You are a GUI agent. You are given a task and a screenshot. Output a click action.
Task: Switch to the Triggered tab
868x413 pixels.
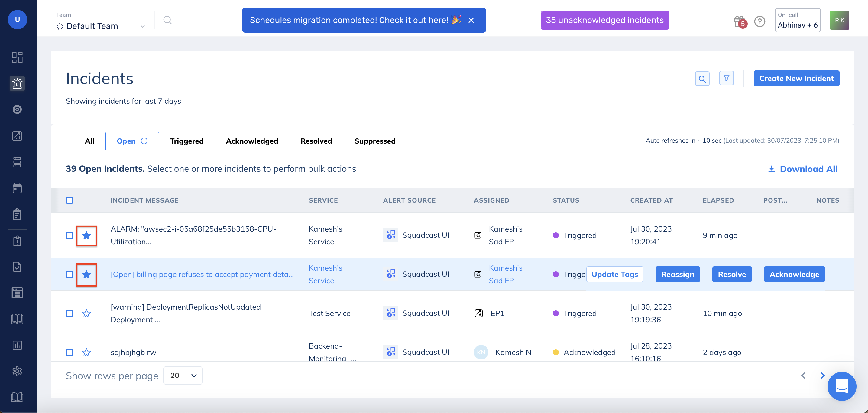pos(186,141)
